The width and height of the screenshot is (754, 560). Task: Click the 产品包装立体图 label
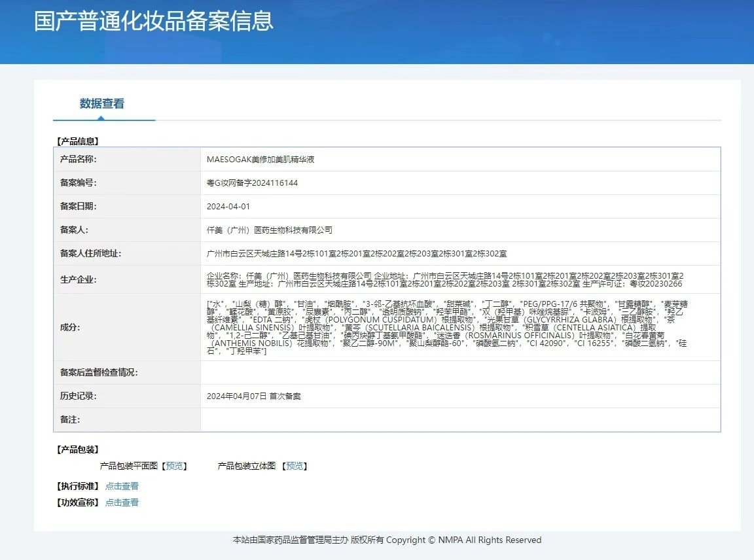[246, 466]
